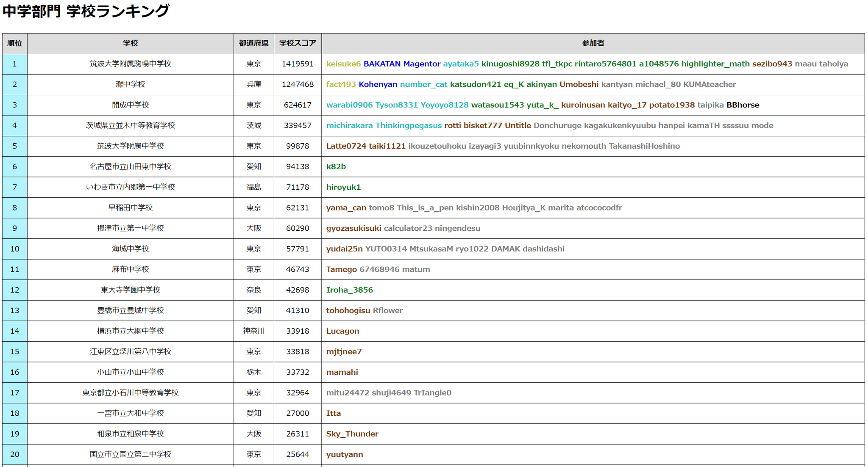Select the fact493 participant link
This screenshot has width=868, height=467.
(x=341, y=84)
